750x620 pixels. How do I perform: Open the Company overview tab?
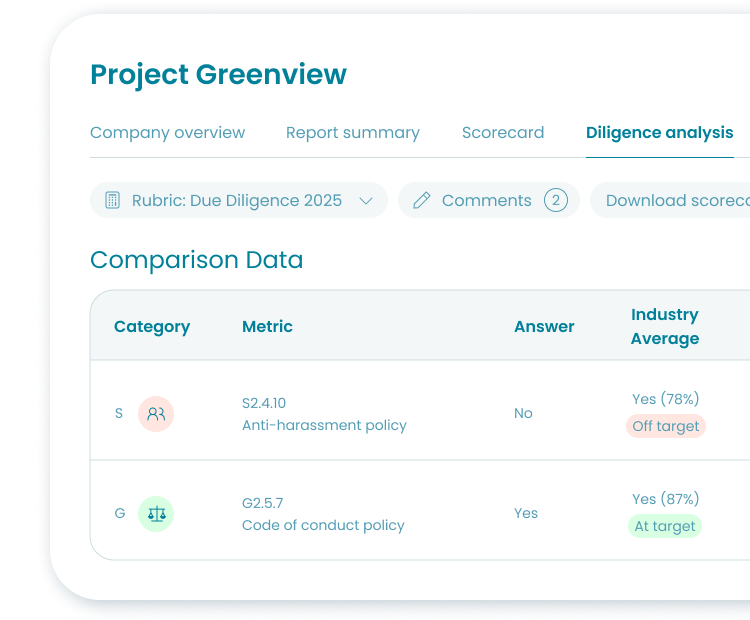167,133
